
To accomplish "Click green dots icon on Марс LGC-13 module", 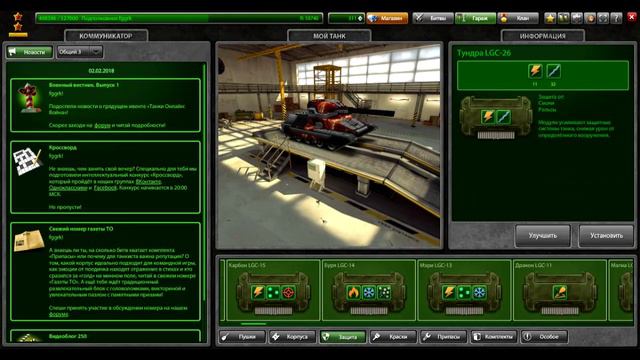I will [x=464, y=292].
